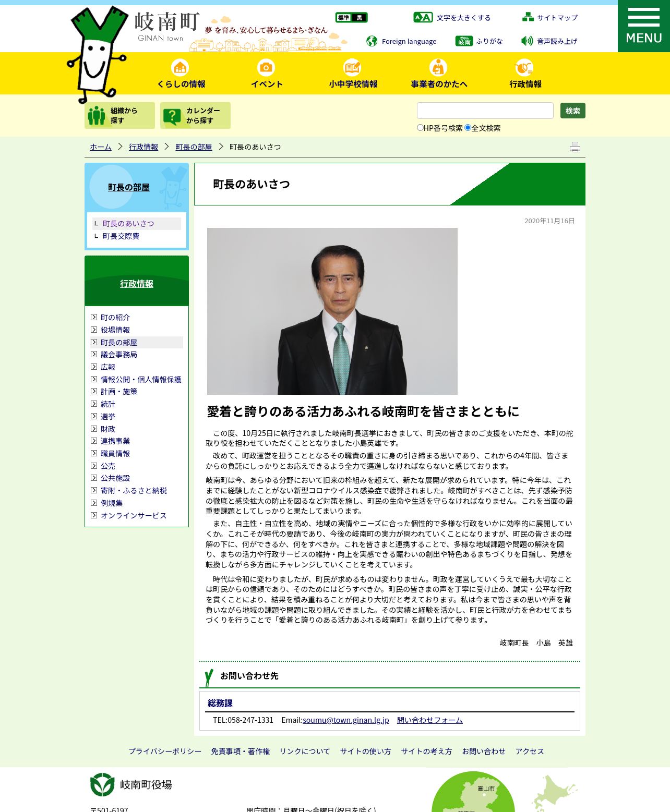
Task: Click the site search text field
Action: (485, 111)
